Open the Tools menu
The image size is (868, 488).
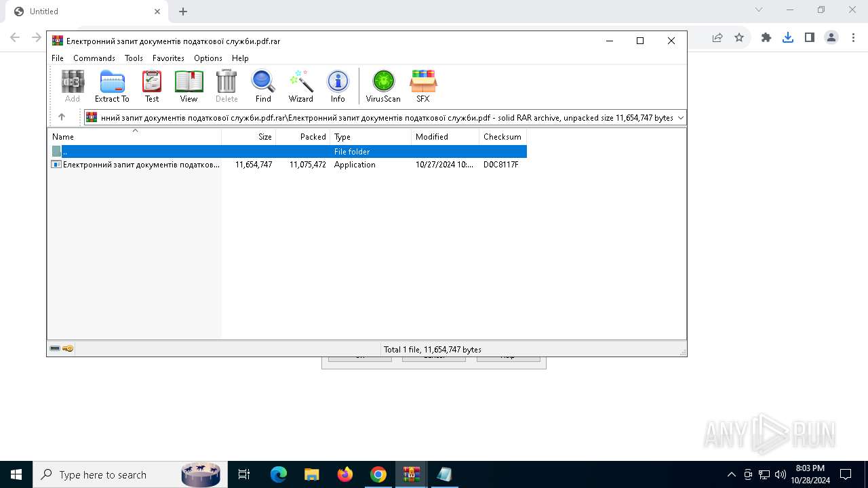click(x=134, y=58)
